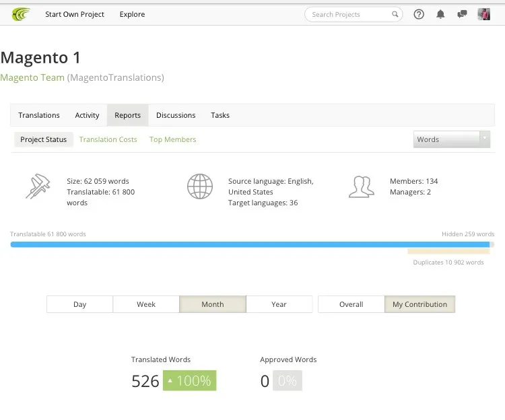Click 'Duplicates 10 902 words' label
Viewport: 505px width, 420px height.
[x=448, y=262]
